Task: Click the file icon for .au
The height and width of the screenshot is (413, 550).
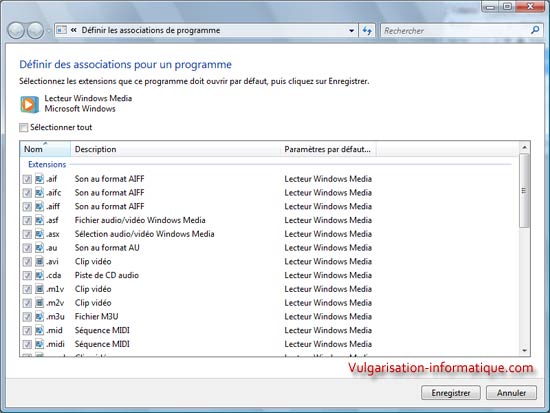Action: tap(39, 248)
